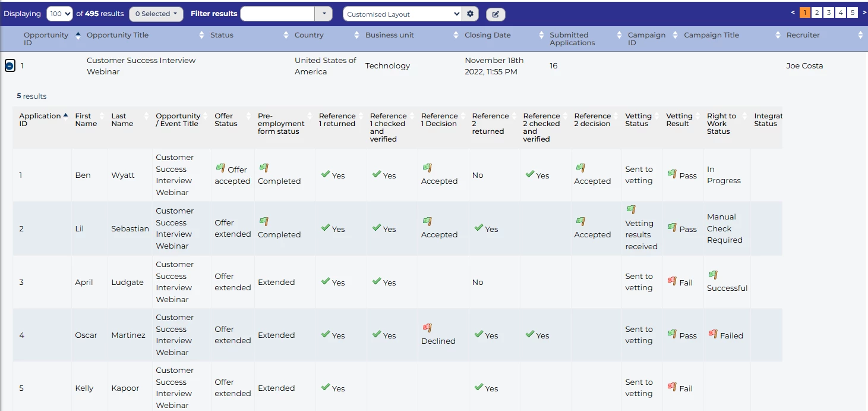The width and height of the screenshot is (868, 411).
Task: Open the layout settings gear icon
Action: pyautogui.click(x=471, y=14)
